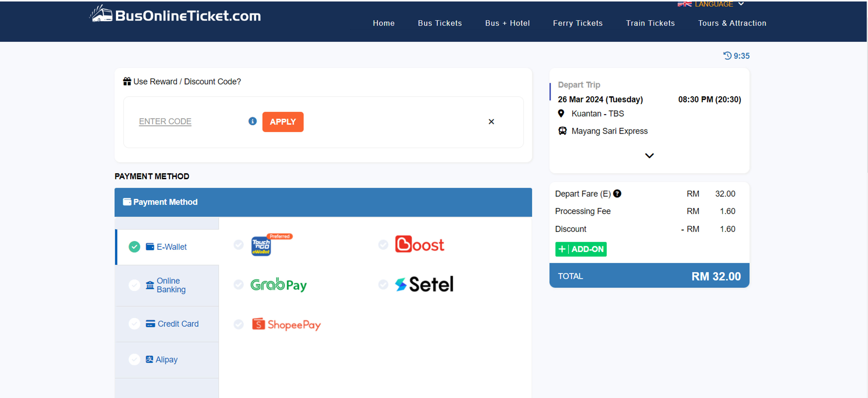Click the location pin icon beside Kuantan - TBS
The width and height of the screenshot is (868, 398).
[x=561, y=114]
